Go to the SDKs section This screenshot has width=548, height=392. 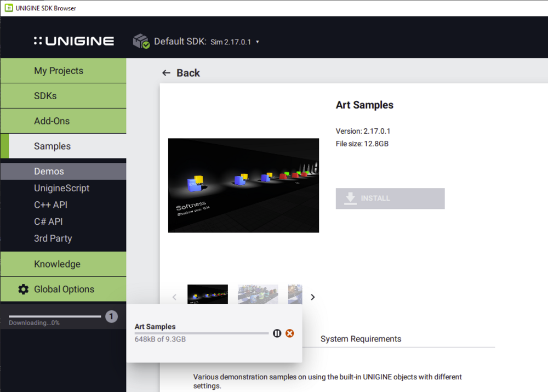[x=45, y=96]
